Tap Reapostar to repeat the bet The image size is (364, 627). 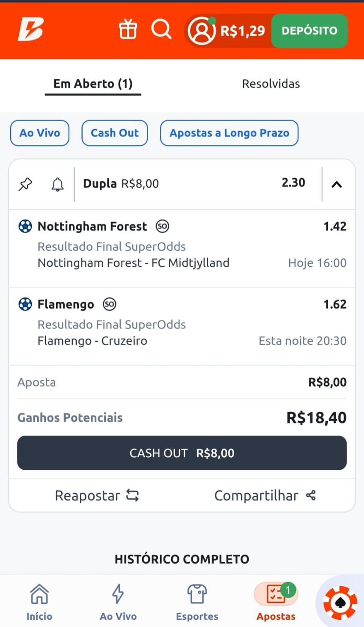(x=96, y=495)
